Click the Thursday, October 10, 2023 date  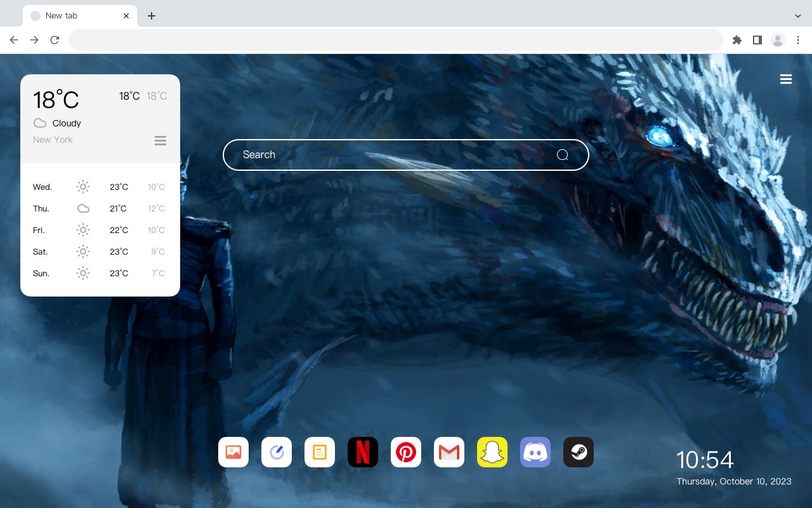(734, 481)
